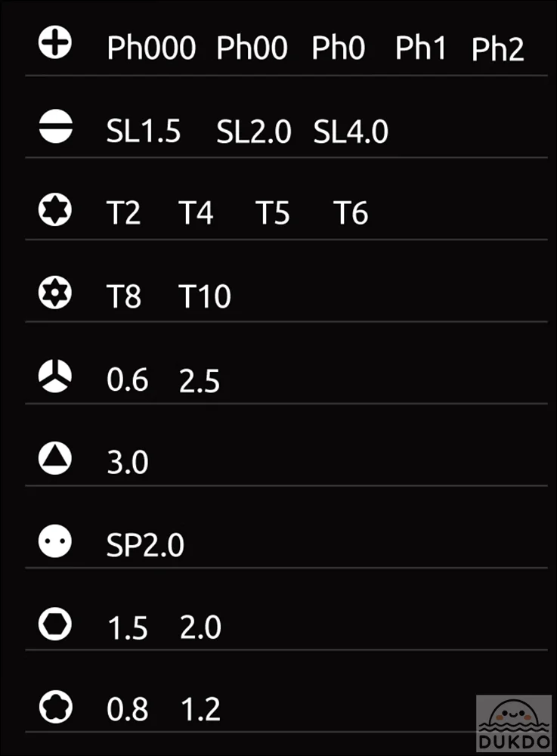Select the 3.0 triangle size
The image size is (557, 756).
point(128,463)
